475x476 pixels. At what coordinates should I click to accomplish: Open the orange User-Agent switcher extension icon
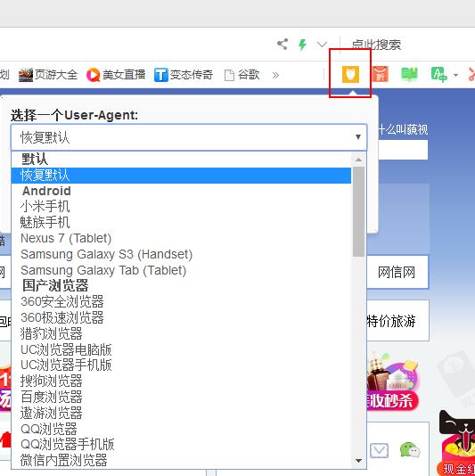[x=350, y=74]
